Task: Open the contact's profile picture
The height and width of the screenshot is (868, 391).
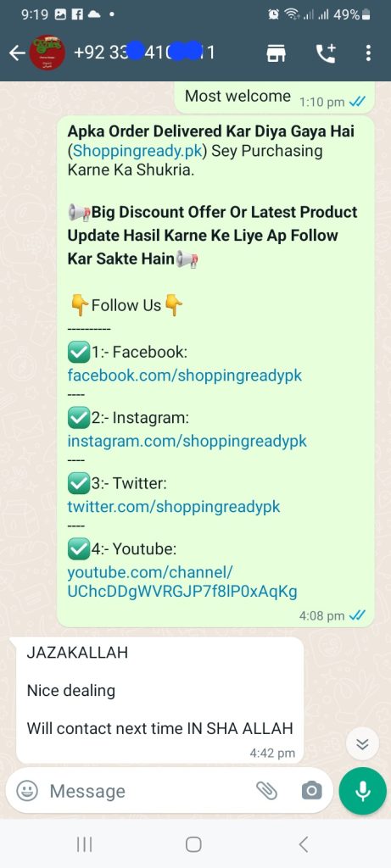Action: click(x=47, y=53)
